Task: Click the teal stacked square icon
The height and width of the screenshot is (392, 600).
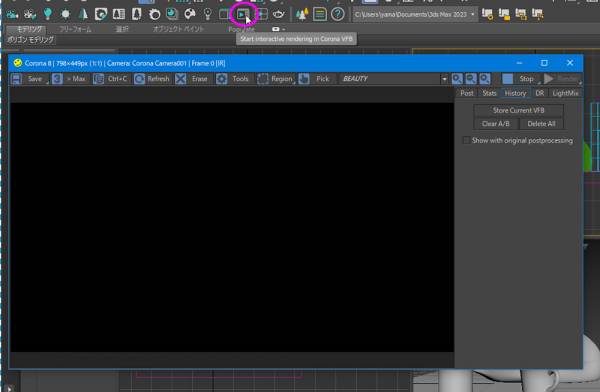Action: coord(172,15)
